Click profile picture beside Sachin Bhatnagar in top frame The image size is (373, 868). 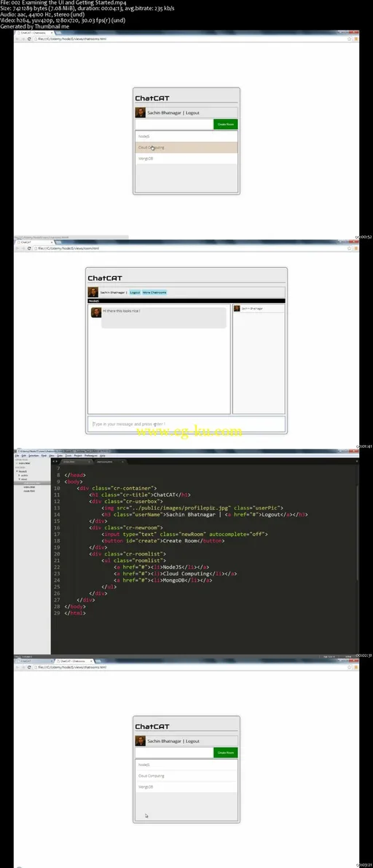coord(141,112)
